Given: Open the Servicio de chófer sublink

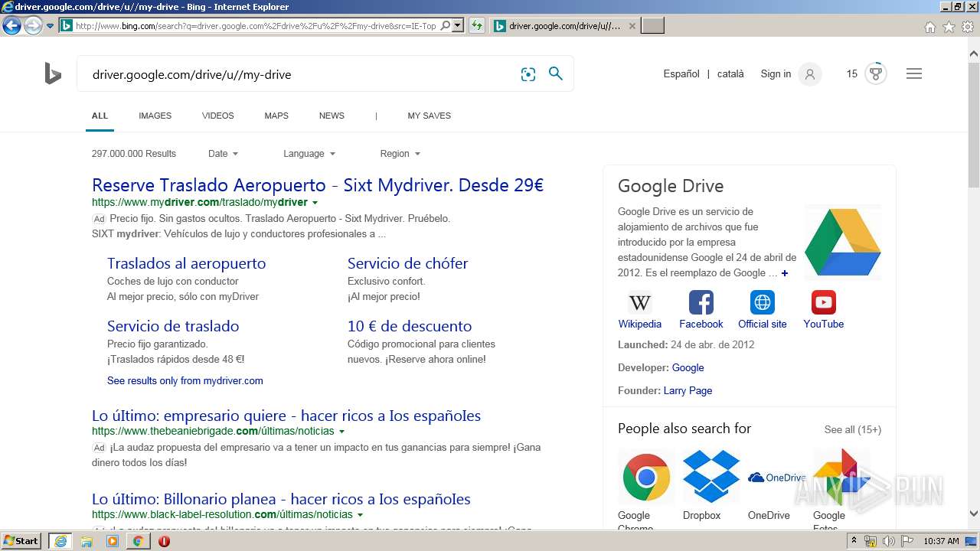Looking at the screenshot, I should click(407, 263).
